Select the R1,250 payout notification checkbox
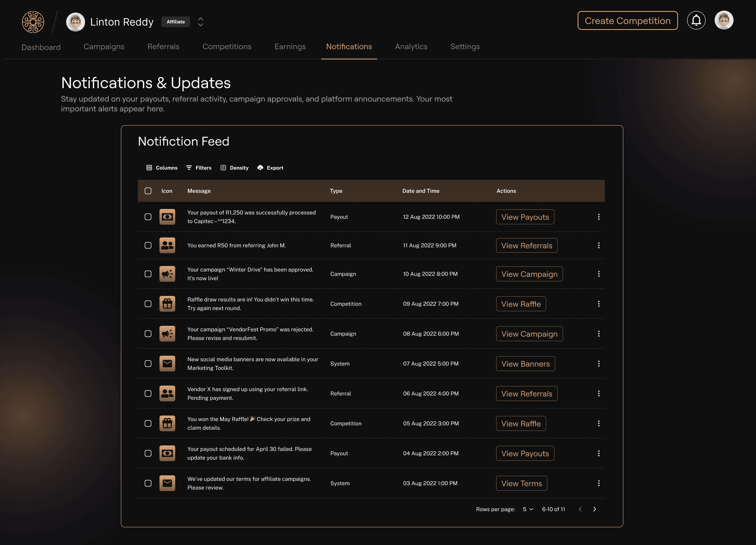 click(x=148, y=217)
